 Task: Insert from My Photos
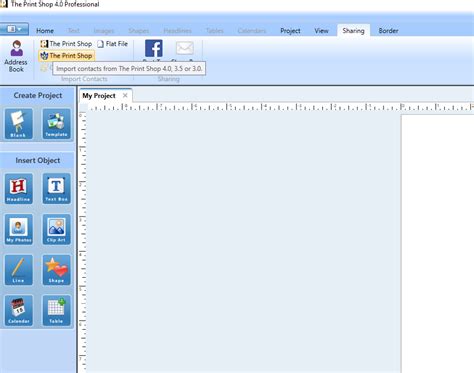point(19,229)
